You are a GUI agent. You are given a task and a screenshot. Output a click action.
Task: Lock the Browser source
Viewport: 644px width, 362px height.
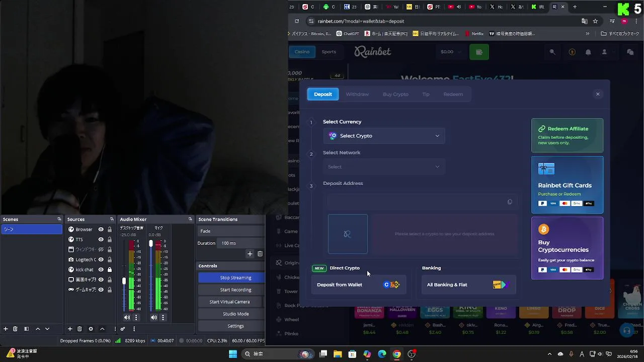tap(109, 229)
